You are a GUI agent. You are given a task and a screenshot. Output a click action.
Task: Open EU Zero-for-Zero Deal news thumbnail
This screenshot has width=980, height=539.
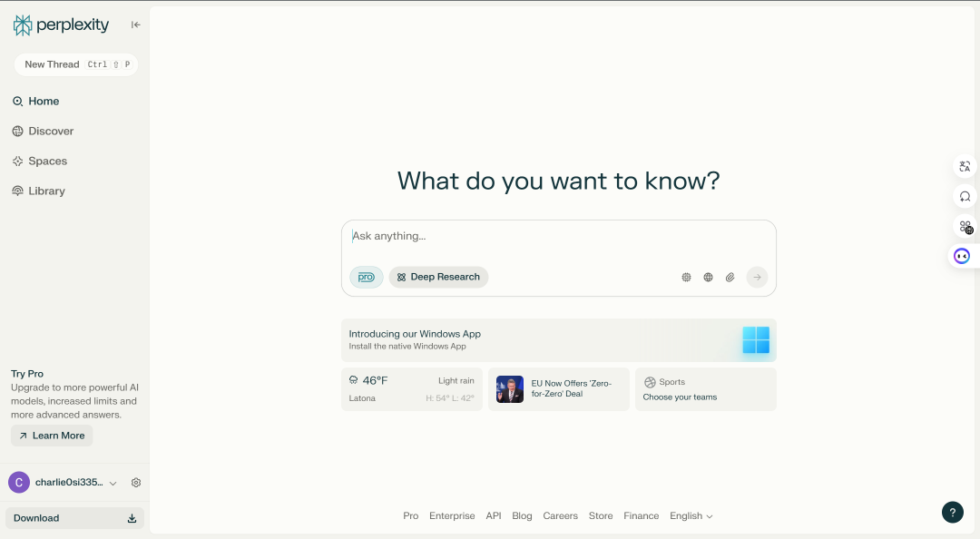[x=510, y=389]
